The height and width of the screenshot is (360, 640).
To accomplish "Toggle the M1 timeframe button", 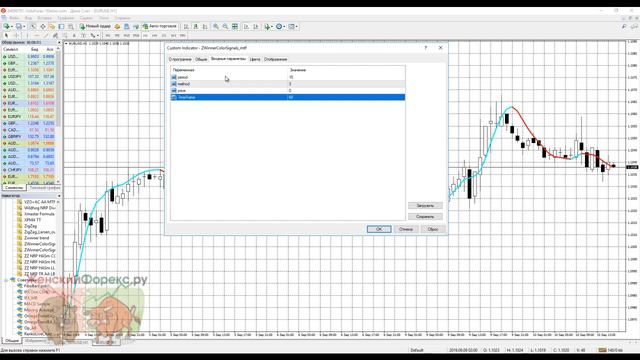I will 108,36.
